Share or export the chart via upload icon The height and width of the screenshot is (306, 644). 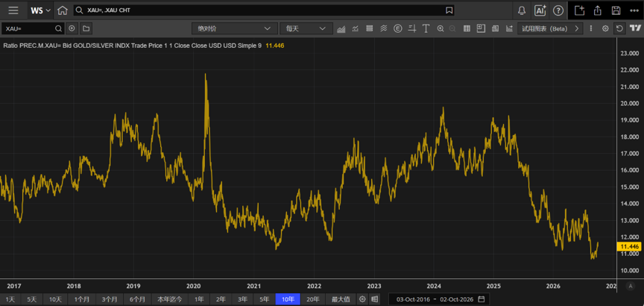click(x=598, y=10)
